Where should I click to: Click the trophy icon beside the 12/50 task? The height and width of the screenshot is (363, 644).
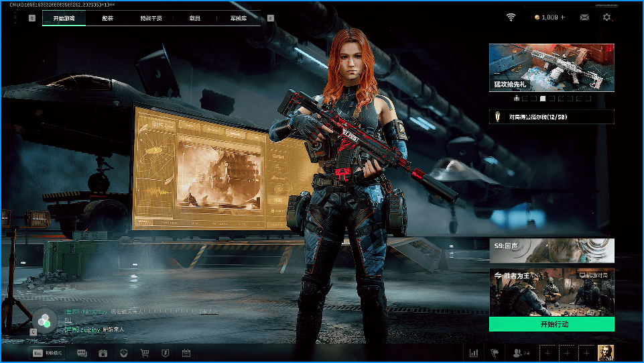tap(498, 117)
